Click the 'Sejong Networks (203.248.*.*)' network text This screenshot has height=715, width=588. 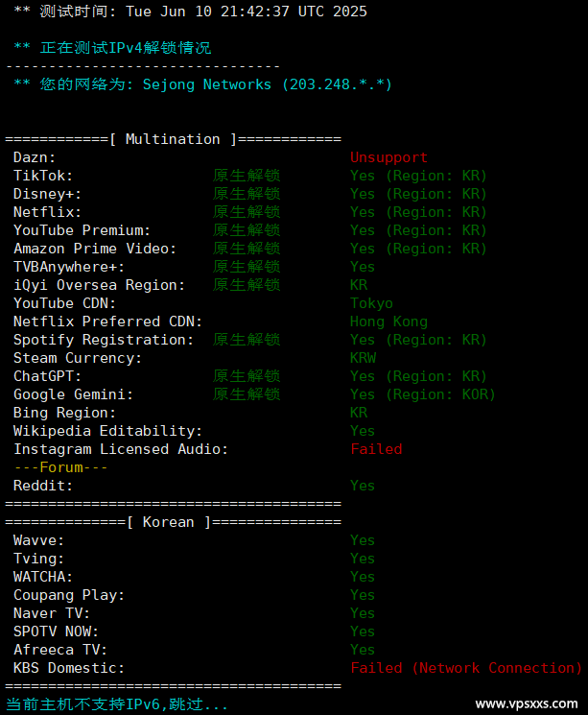point(267,84)
